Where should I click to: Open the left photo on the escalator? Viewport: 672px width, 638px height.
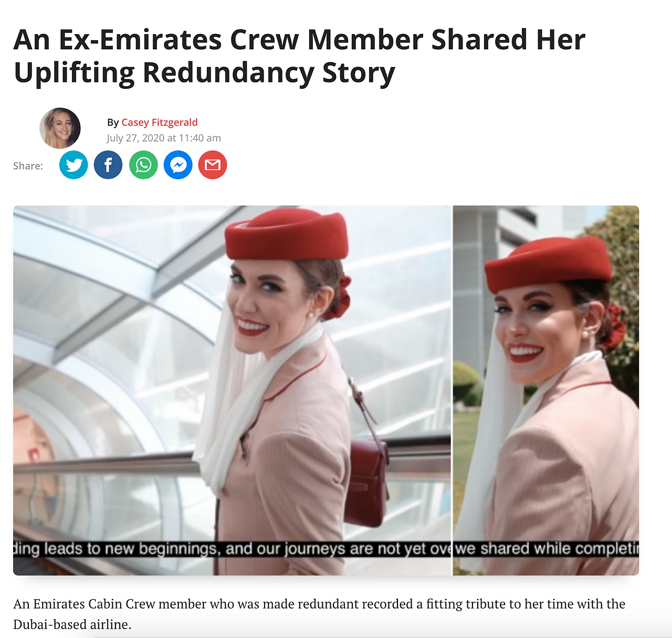(x=232, y=390)
